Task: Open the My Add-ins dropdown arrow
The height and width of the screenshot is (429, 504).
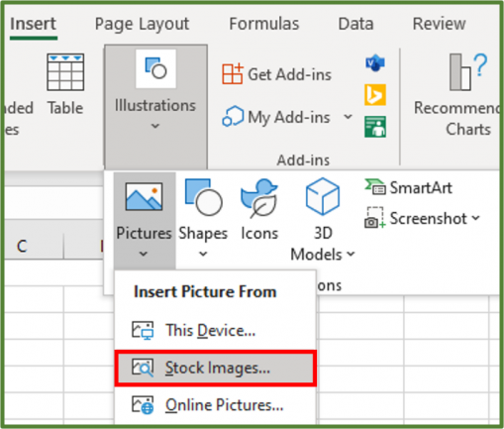Action: [x=348, y=117]
